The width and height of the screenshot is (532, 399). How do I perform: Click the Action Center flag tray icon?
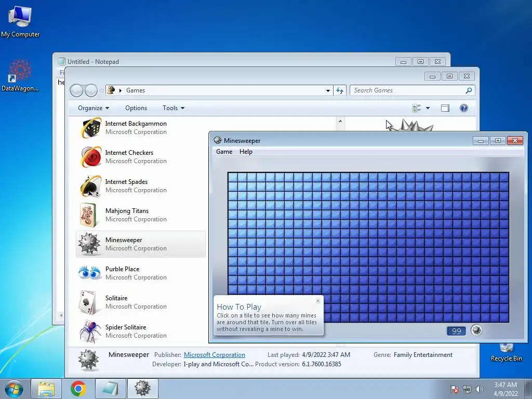[455, 389]
